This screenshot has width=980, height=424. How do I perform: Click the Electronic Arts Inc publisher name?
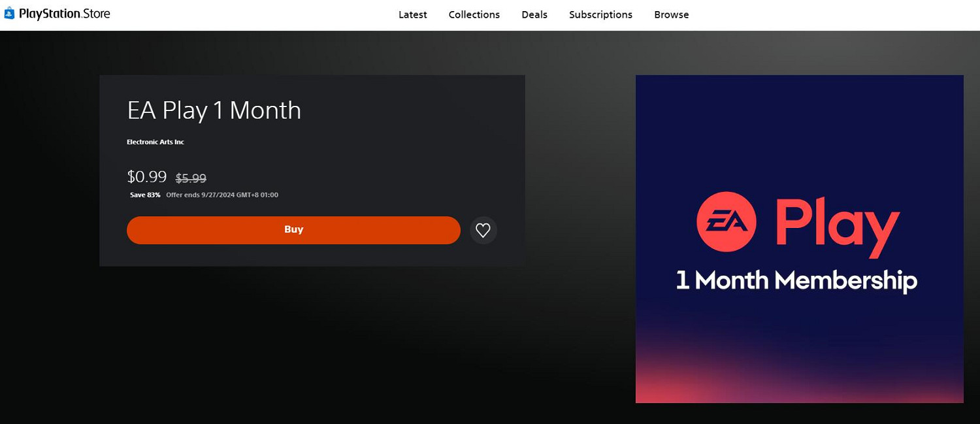pyautogui.click(x=155, y=142)
